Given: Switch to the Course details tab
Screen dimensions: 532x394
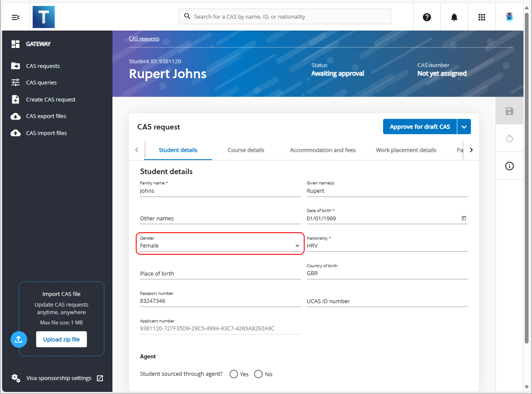Looking at the screenshot, I should click(246, 150).
